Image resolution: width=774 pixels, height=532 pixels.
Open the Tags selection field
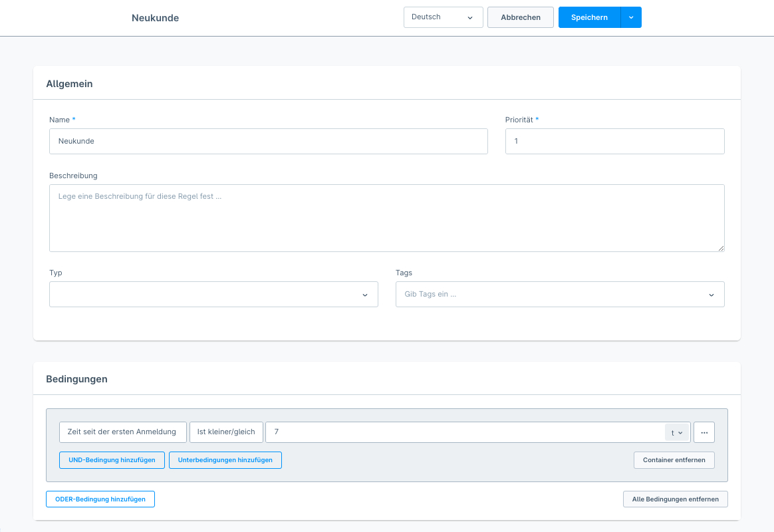pyautogui.click(x=559, y=294)
